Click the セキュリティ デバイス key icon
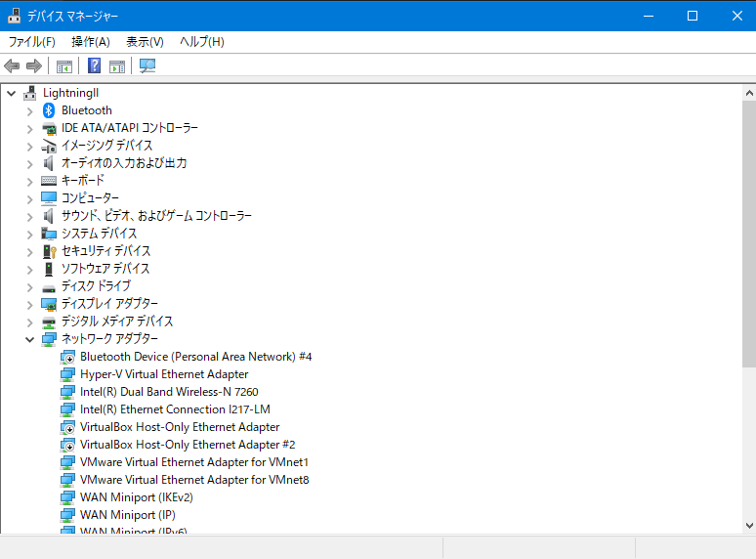This screenshot has width=756, height=559. tap(49, 251)
